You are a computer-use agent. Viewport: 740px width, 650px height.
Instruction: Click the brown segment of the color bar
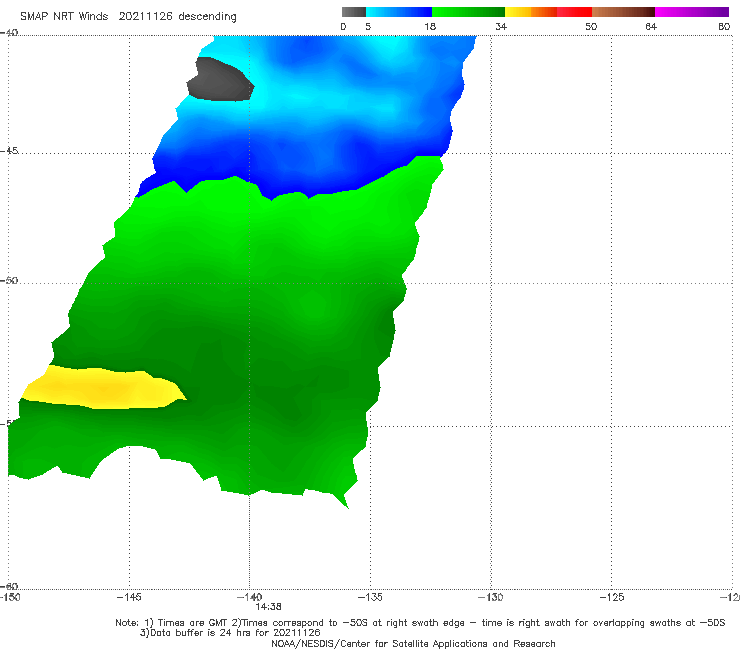(x=623, y=12)
